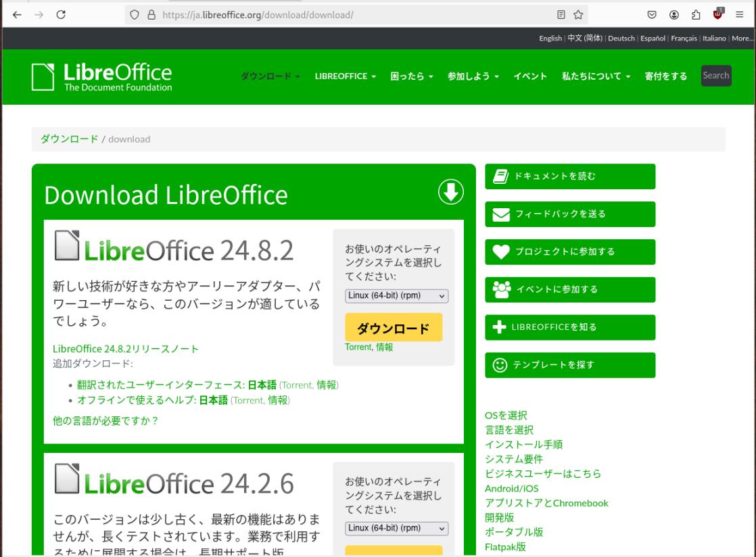The width and height of the screenshot is (756, 557).
Task: Expand the 困ったら navigation menu
Action: coord(412,76)
